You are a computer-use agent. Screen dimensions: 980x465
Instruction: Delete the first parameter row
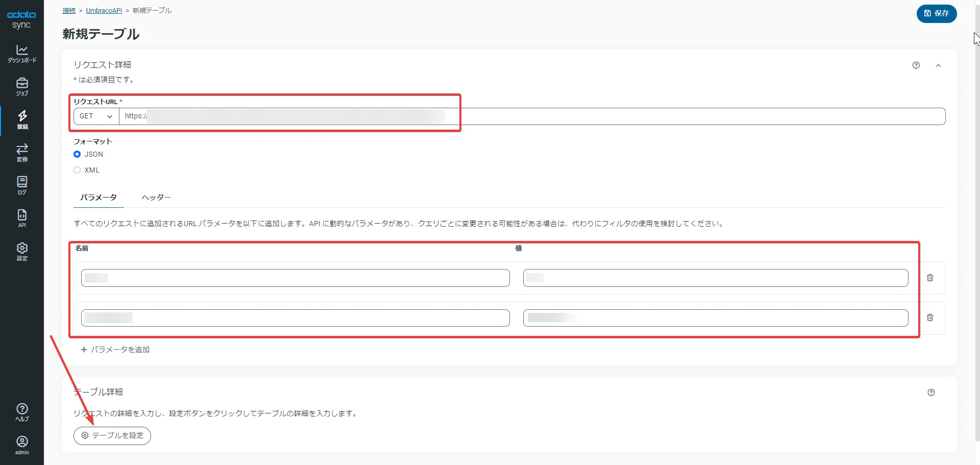930,278
